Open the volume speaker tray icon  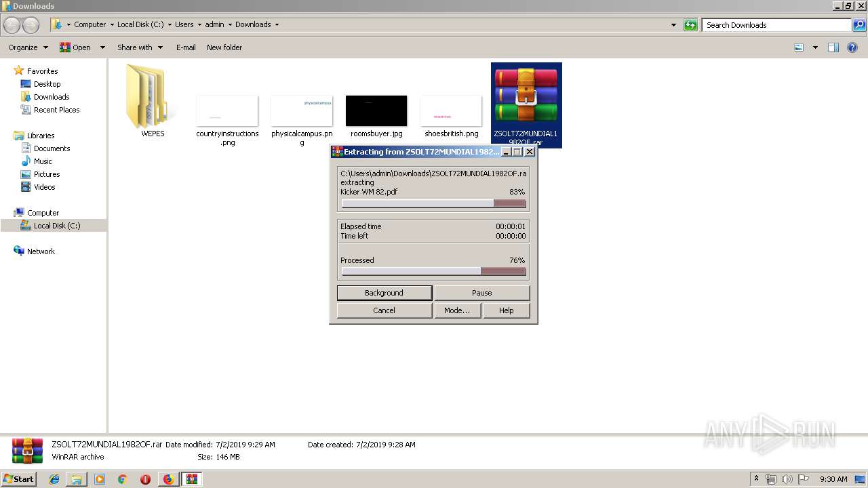click(787, 479)
